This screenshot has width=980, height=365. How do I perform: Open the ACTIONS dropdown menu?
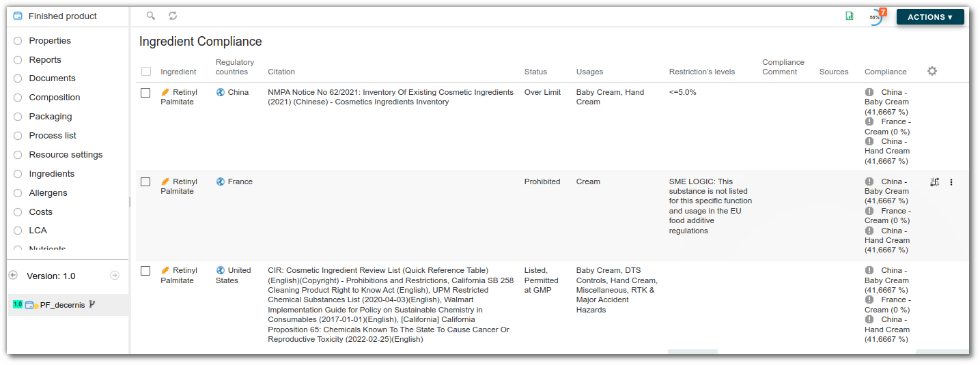(930, 17)
